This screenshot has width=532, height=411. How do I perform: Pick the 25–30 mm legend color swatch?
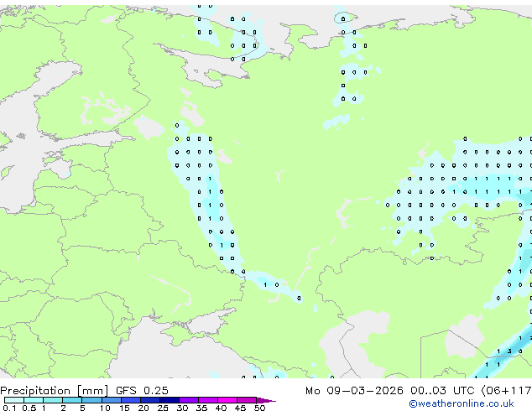coord(171,400)
